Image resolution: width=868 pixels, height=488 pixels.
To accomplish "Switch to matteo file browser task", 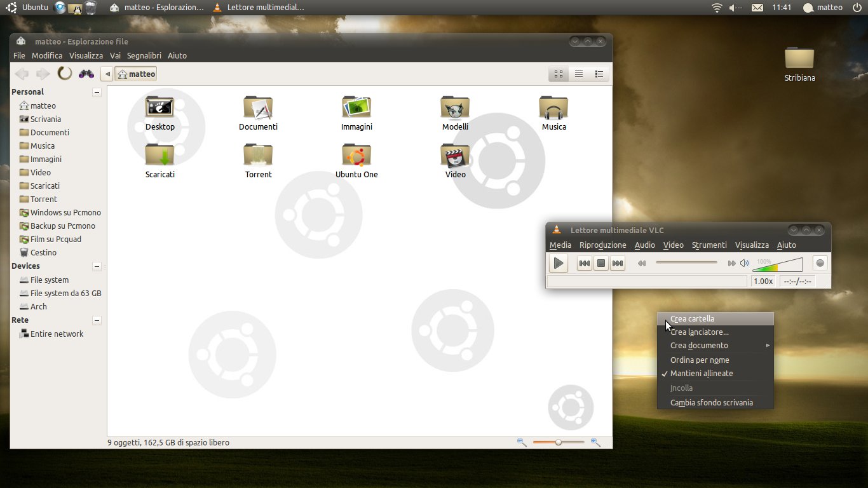I will (x=157, y=8).
